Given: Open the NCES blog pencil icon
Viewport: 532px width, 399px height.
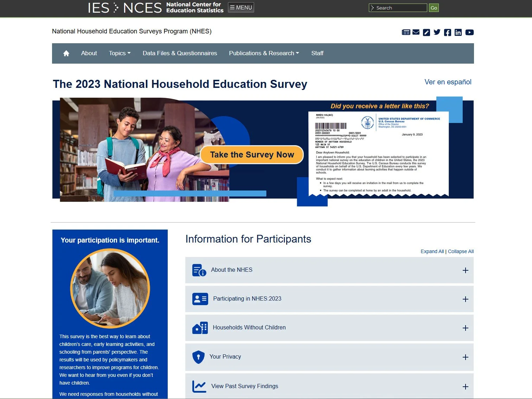Looking at the screenshot, I should coord(426,32).
